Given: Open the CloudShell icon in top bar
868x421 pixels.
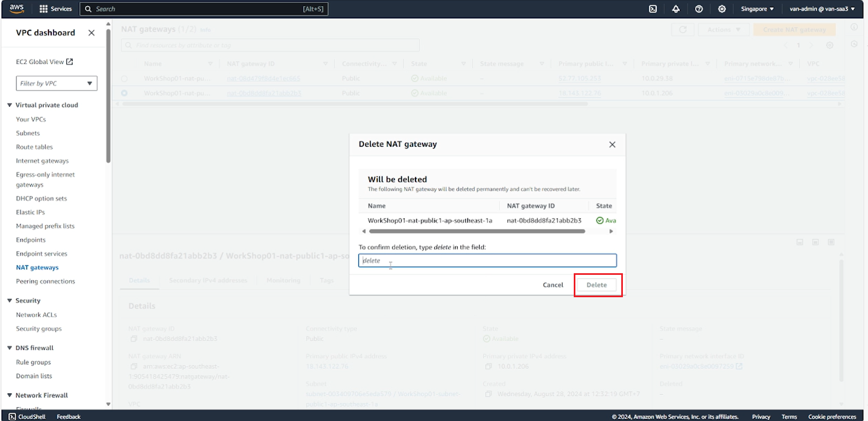Looking at the screenshot, I should coord(653,9).
